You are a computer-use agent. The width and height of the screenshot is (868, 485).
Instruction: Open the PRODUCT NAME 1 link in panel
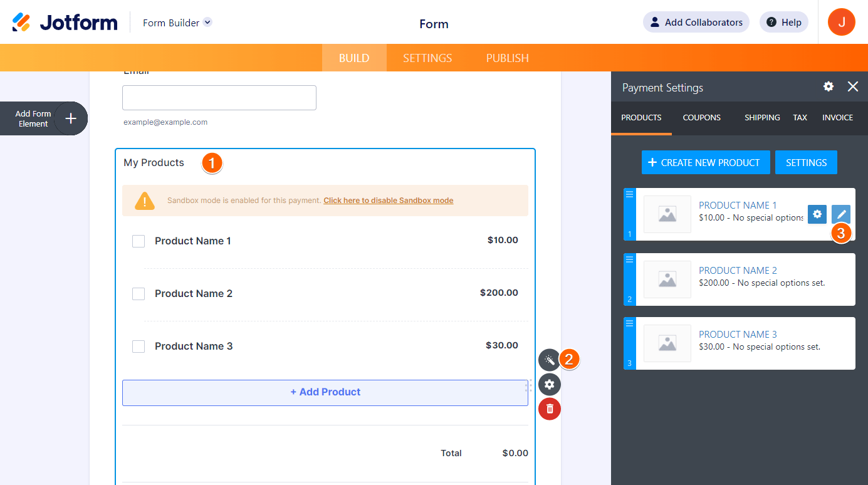738,206
